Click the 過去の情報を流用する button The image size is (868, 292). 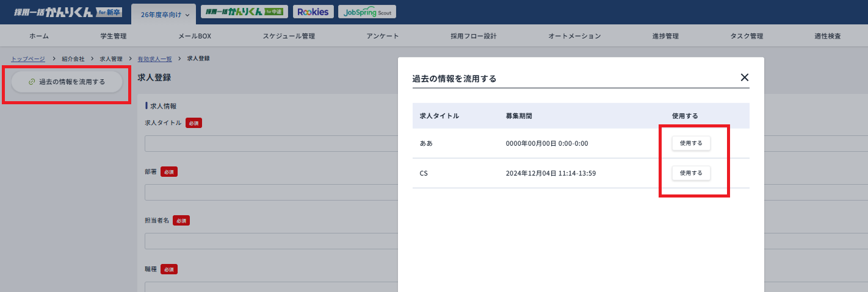click(67, 82)
